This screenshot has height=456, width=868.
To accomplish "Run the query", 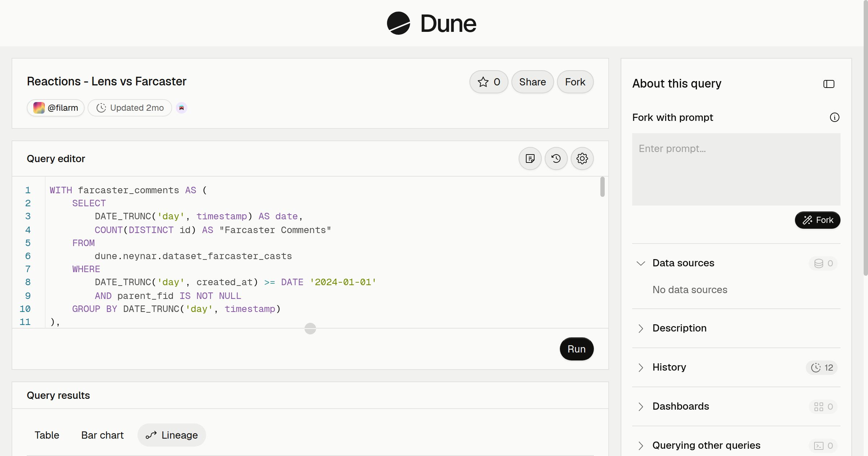I will point(576,349).
